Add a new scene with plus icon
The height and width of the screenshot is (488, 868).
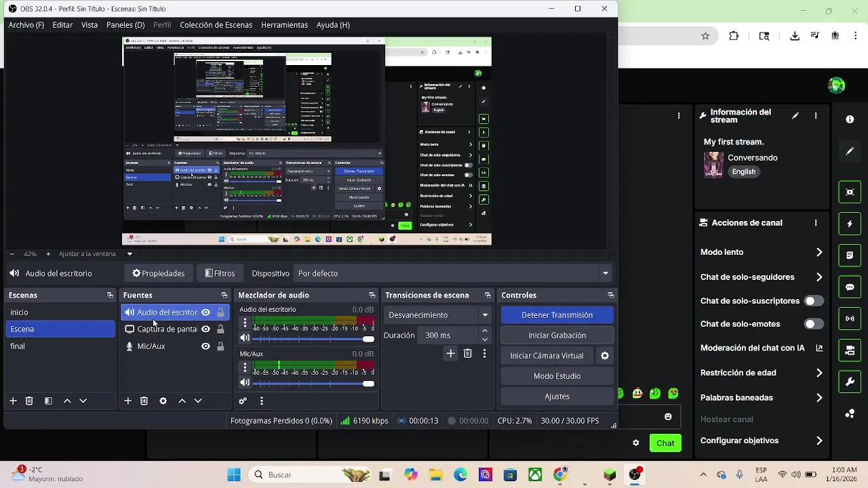click(13, 401)
